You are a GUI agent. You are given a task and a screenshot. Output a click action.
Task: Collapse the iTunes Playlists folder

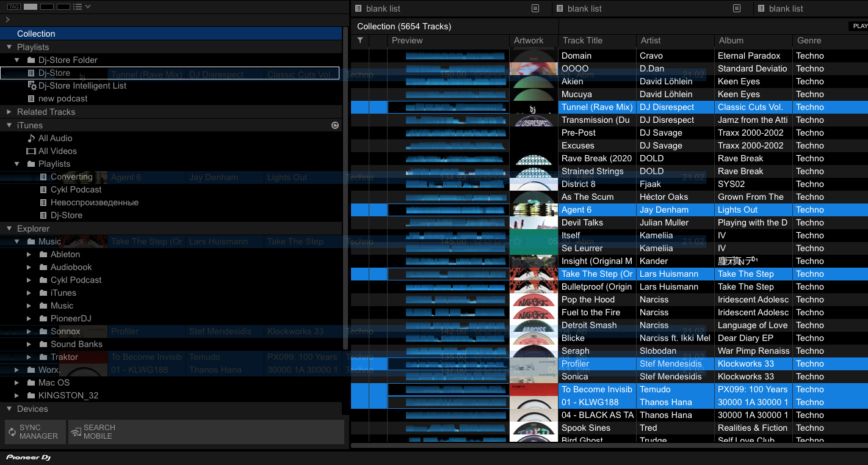coord(17,164)
